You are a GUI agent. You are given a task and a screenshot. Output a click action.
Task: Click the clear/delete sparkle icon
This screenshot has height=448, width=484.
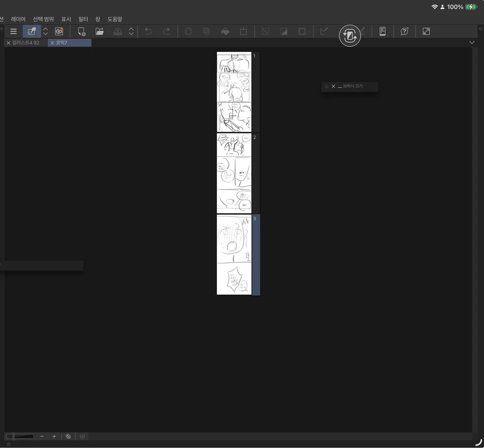[x=188, y=31]
